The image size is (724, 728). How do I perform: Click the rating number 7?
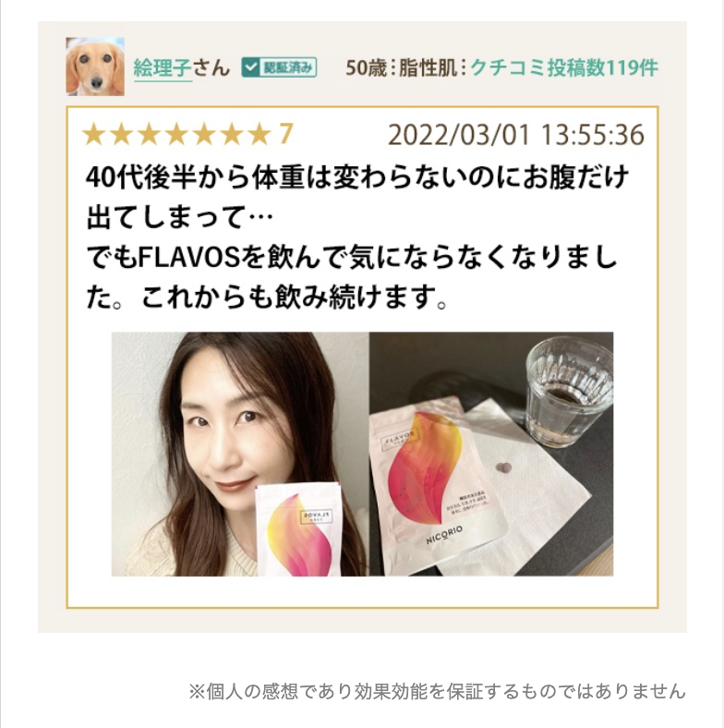285,134
